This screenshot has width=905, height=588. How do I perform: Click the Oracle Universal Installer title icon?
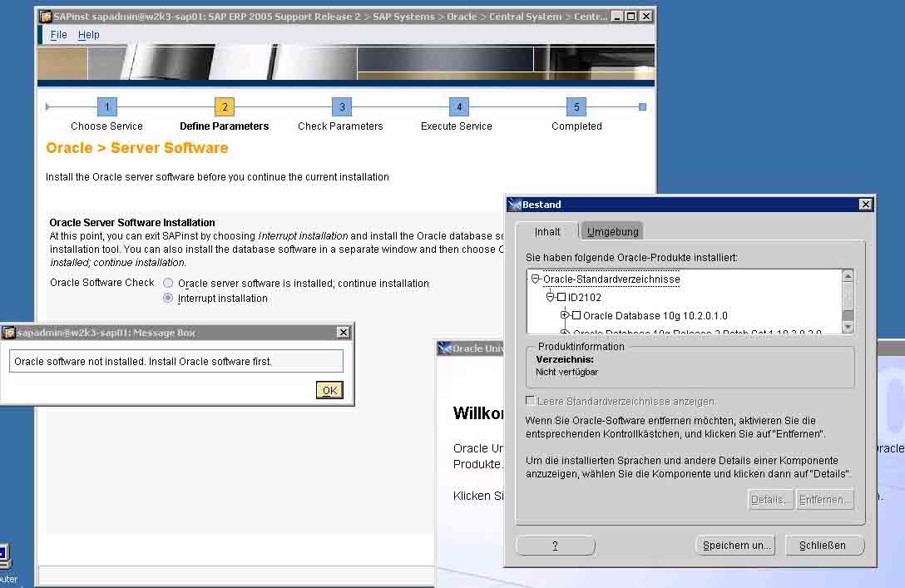point(444,348)
